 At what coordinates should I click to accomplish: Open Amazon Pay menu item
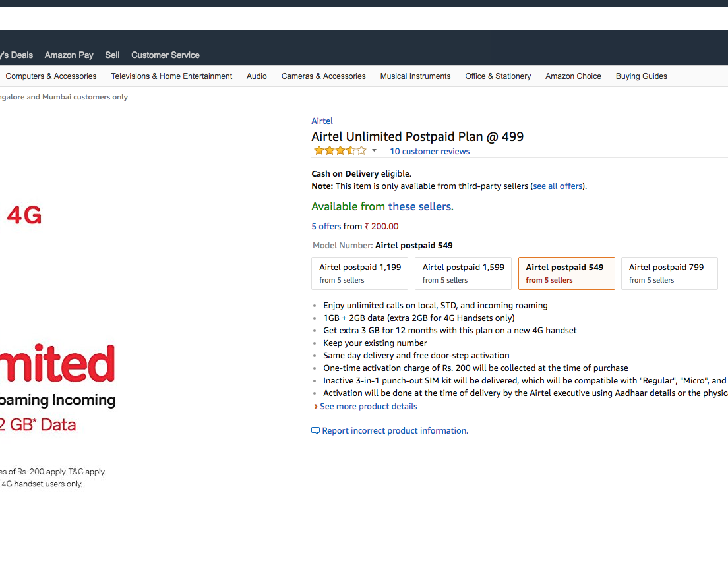[x=69, y=55]
